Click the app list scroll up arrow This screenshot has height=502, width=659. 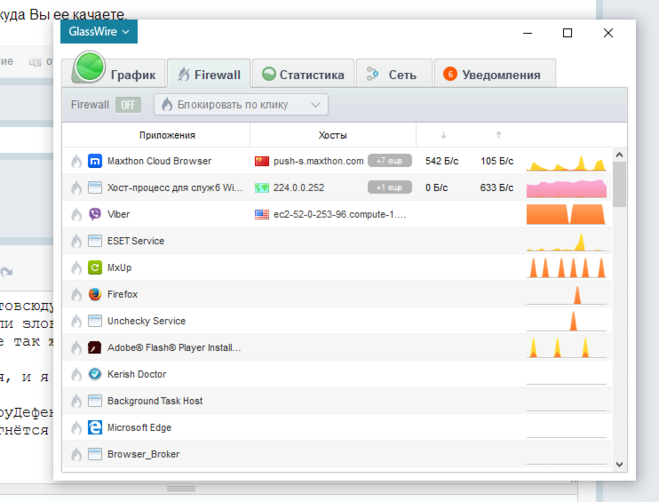coord(619,155)
